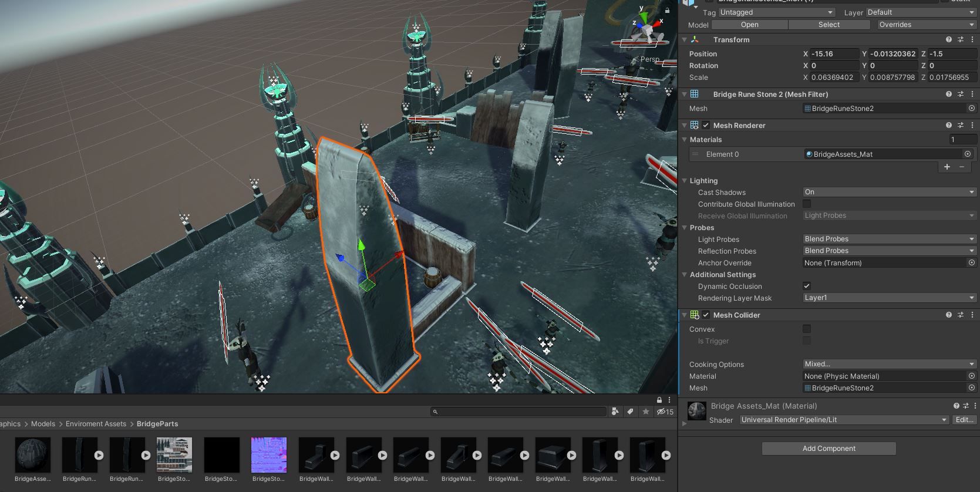Click object picker next to BridgeAssets_Mat
Viewport: 980px width, 492px height.
968,154
